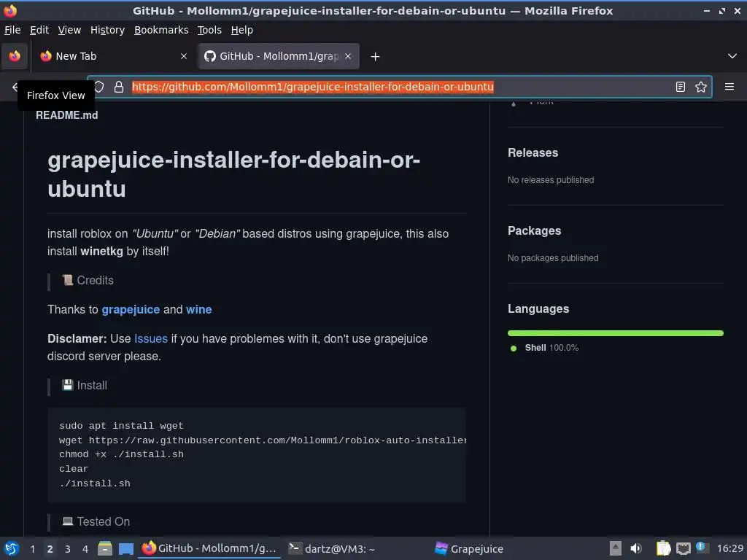Follow the grapejuice link in Credits
Viewport: 747px width, 560px height.
click(x=131, y=309)
